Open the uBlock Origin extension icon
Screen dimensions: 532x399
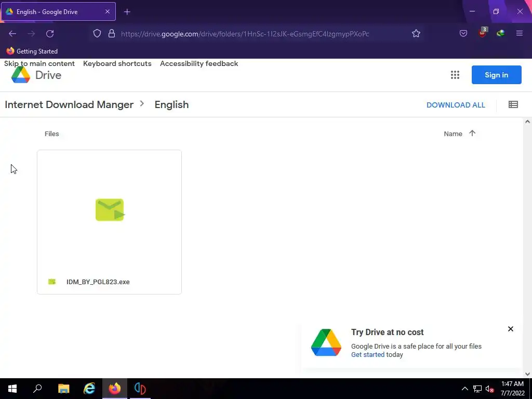tap(483, 33)
